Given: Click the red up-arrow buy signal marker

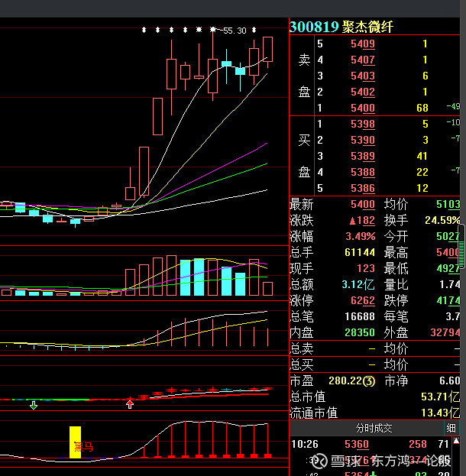Looking at the screenshot, I should click(x=130, y=404).
